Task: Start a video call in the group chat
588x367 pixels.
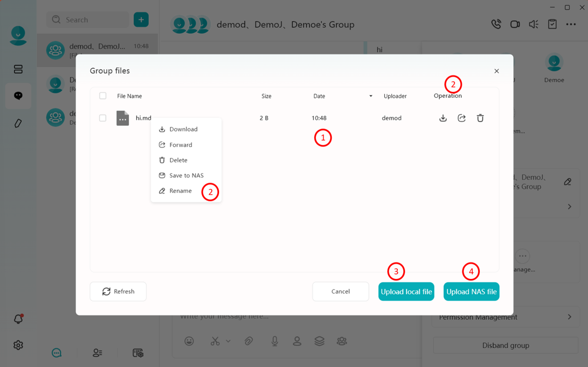Action: [515, 24]
